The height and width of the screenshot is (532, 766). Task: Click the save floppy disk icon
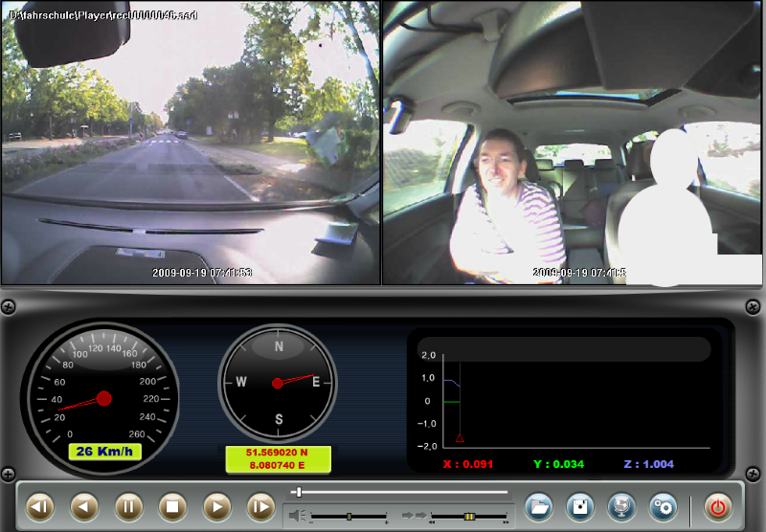click(x=579, y=506)
